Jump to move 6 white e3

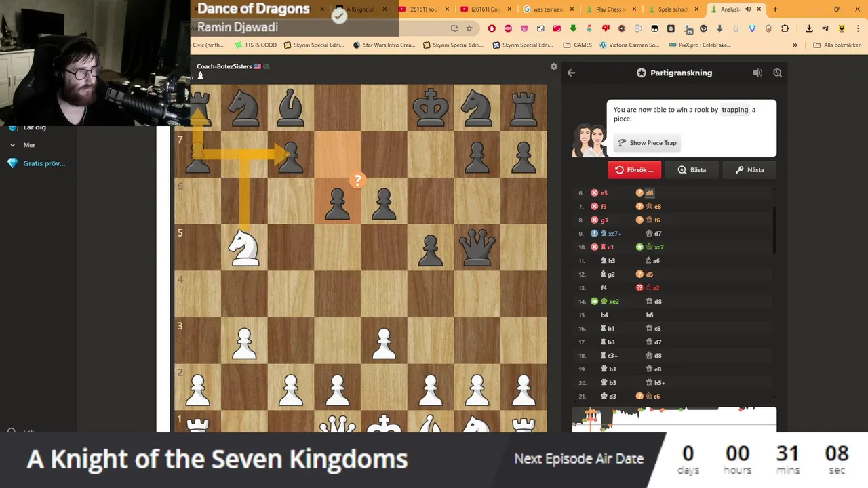point(604,193)
